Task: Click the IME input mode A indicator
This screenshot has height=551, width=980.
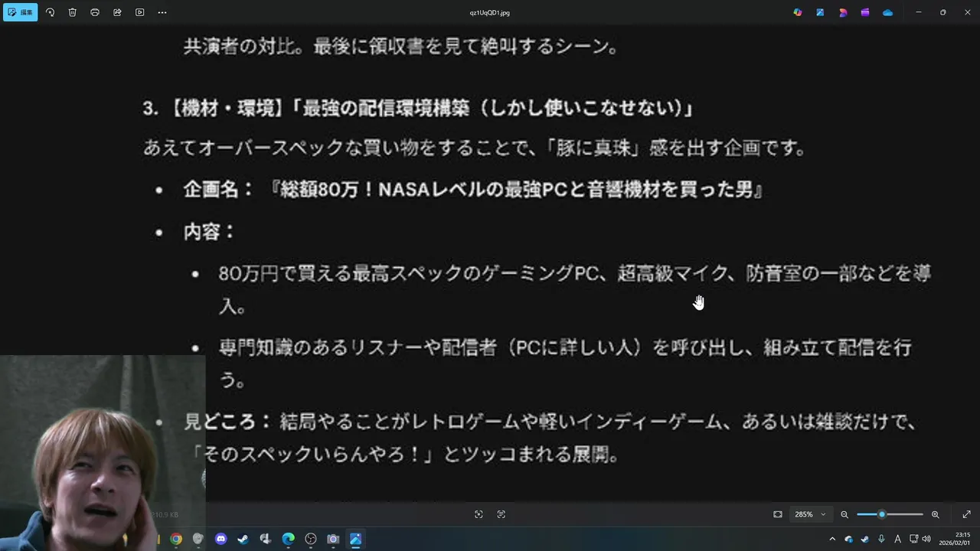Action: [898, 539]
